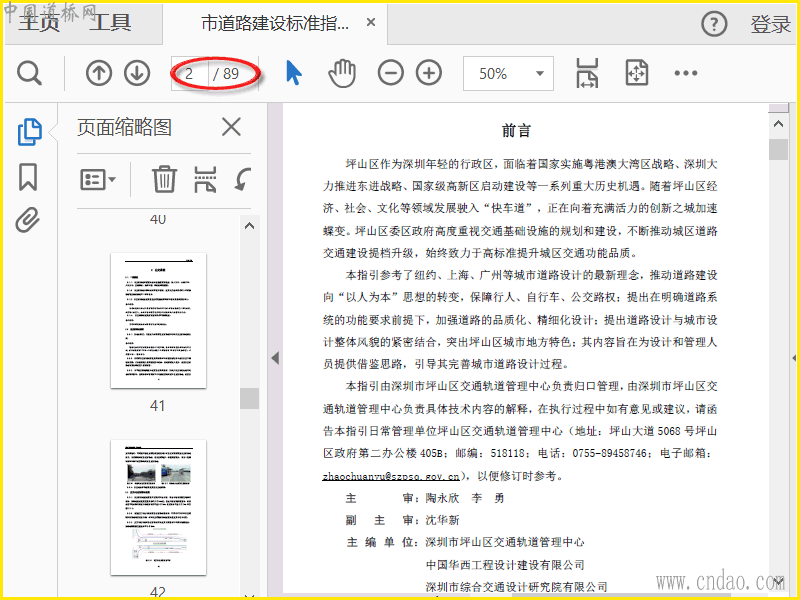Activate the hand pan tool
Image resolution: width=800 pixels, height=600 pixels.
(342, 73)
